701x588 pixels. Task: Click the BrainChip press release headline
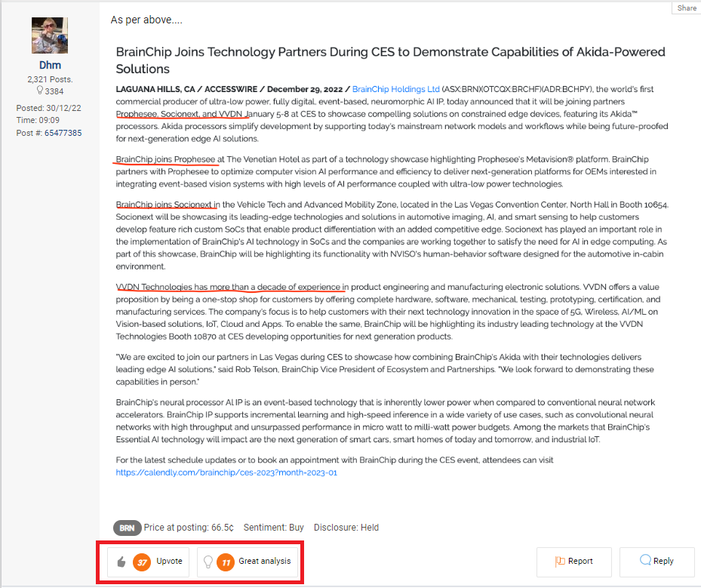pos(390,60)
